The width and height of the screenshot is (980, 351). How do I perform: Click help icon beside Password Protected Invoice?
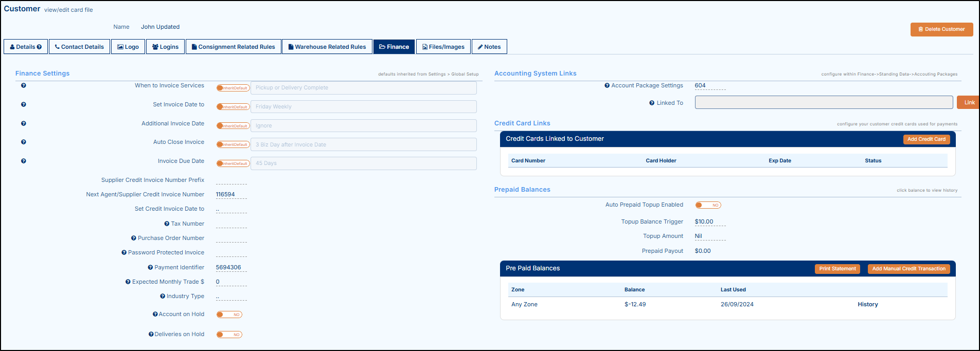point(124,253)
